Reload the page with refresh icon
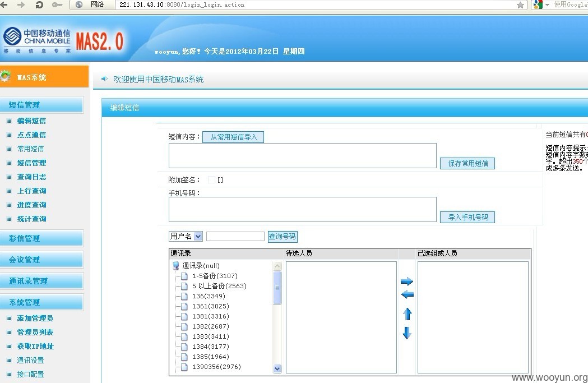This screenshot has width=588, height=383. (x=39, y=4)
